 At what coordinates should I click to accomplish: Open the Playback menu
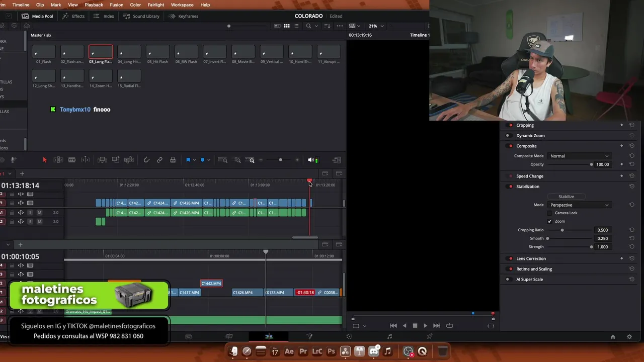click(x=94, y=5)
